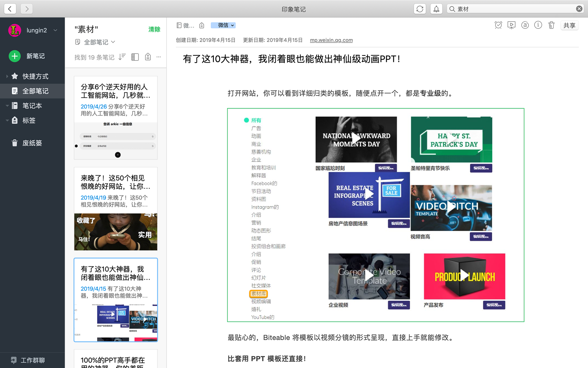588x368 pixels.
Task: Open note 来晚了！这50个相见恨晚的好网站
Action: [116, 209]
